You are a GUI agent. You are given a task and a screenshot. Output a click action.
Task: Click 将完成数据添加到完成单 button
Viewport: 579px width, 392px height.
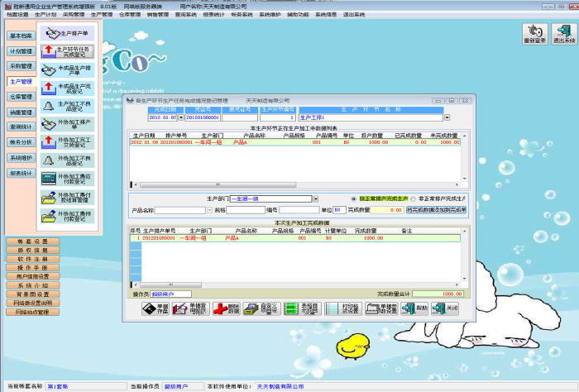[436, 210]
